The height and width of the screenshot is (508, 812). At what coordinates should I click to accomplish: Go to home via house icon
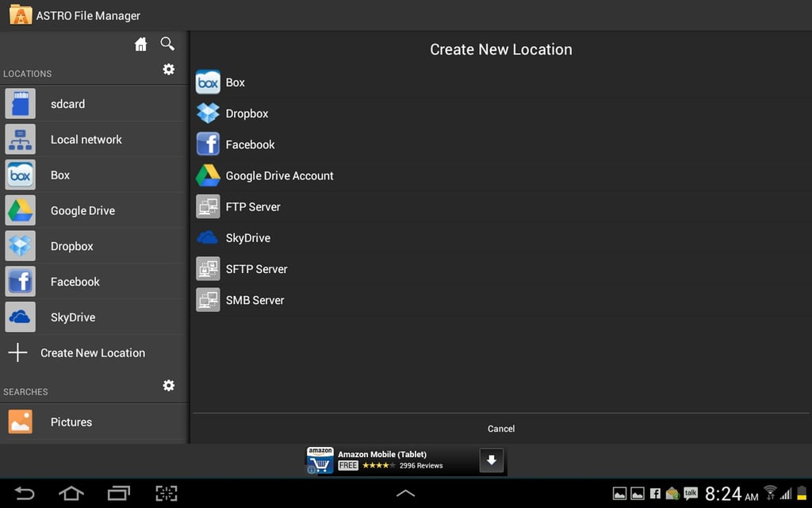coord(140,44)
